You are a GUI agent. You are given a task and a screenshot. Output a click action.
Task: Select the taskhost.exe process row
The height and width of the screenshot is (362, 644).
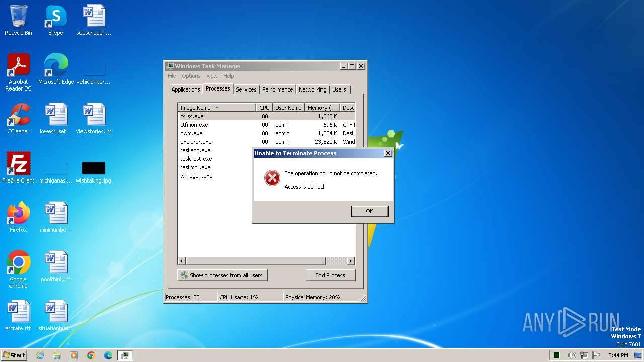click(215, 159)
